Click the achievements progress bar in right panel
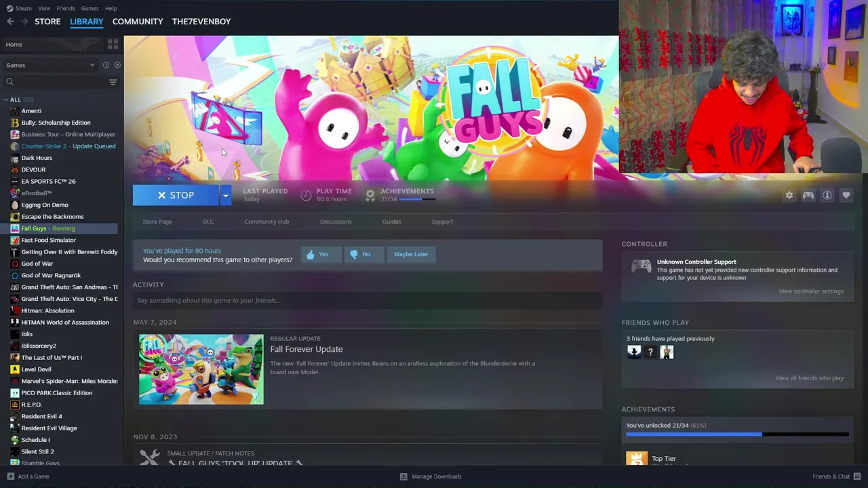The image size is (868, 488). 737,434
